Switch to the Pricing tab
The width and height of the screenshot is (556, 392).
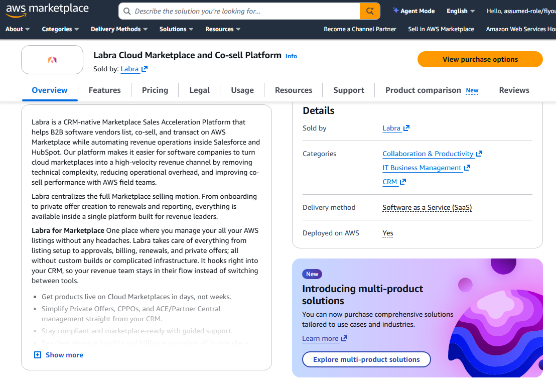tap(155, 90)
